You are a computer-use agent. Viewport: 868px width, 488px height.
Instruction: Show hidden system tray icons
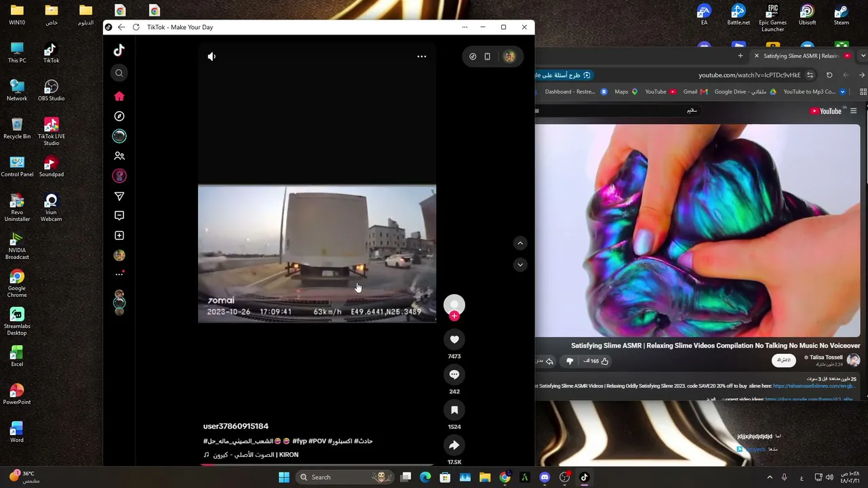770,477
